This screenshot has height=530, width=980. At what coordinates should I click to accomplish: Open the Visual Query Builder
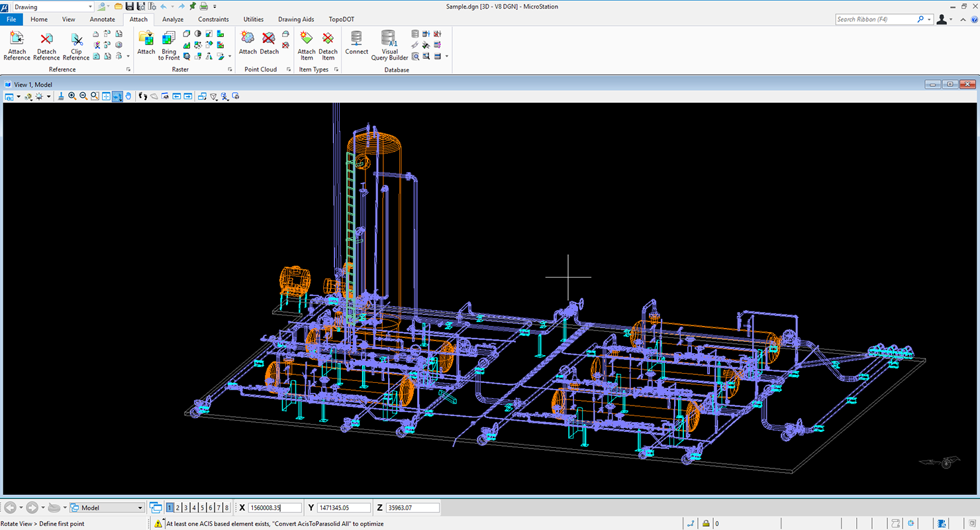[x=389, y=45]
